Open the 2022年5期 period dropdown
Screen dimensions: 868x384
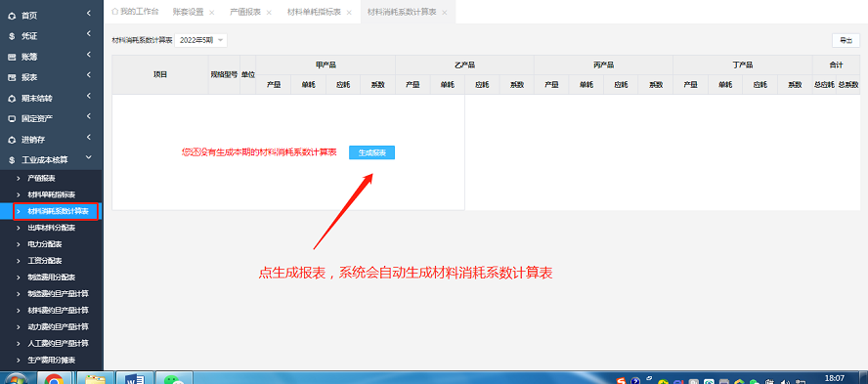coord(201,40)
